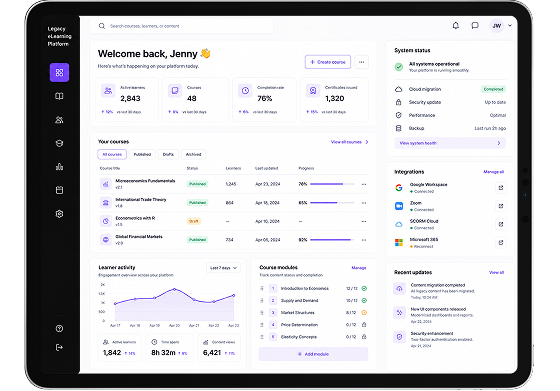Open the courses book icon in sidebar
This screenshot has height=391, width=560.
(x=59, y=96)
